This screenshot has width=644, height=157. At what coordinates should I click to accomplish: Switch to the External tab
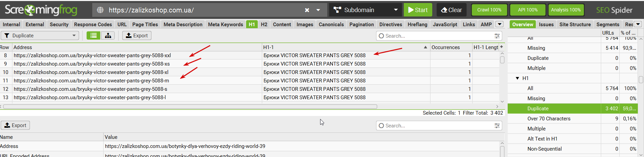[35, 25]
